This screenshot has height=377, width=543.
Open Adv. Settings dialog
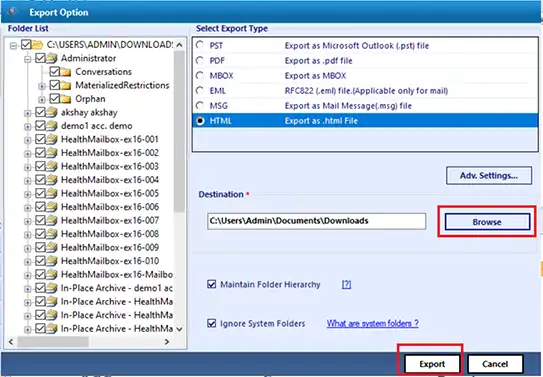(489, 176)
